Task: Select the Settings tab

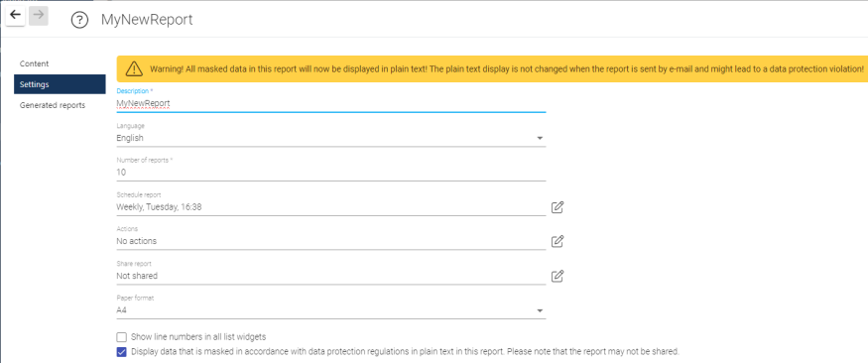Action: click(x=60, y=84)
